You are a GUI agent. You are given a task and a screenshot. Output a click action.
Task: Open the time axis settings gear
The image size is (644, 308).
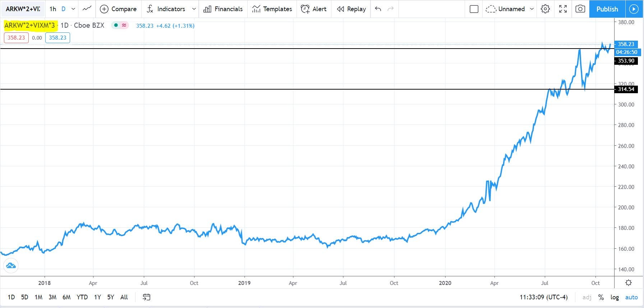[x=629, y=282]
